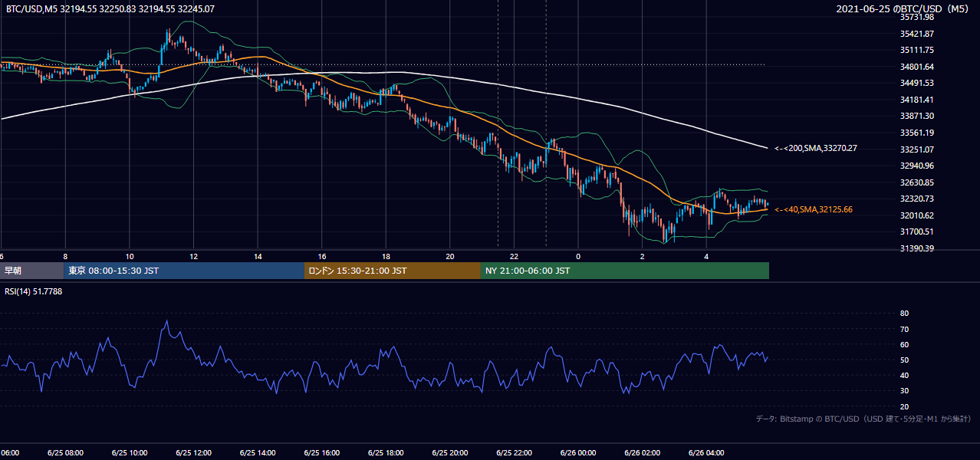Click RSI scale value 80
This screenshot has width=980, height=460.
[905, 314]
